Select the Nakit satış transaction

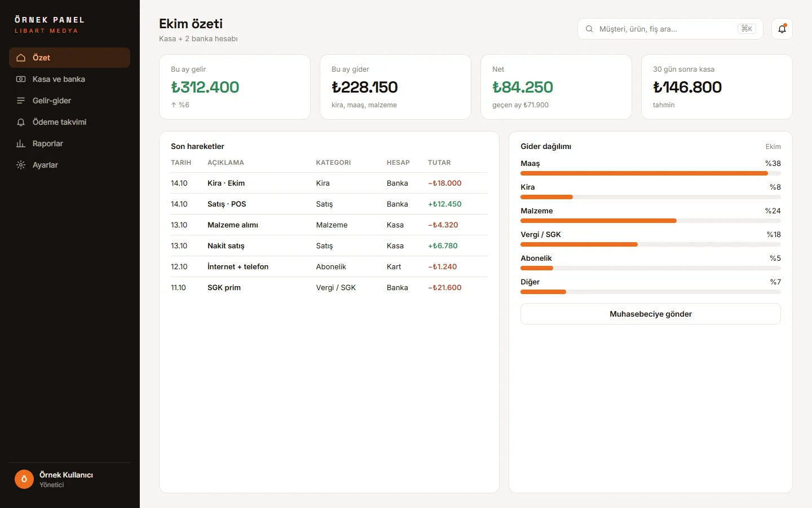[x=329, y=246]
